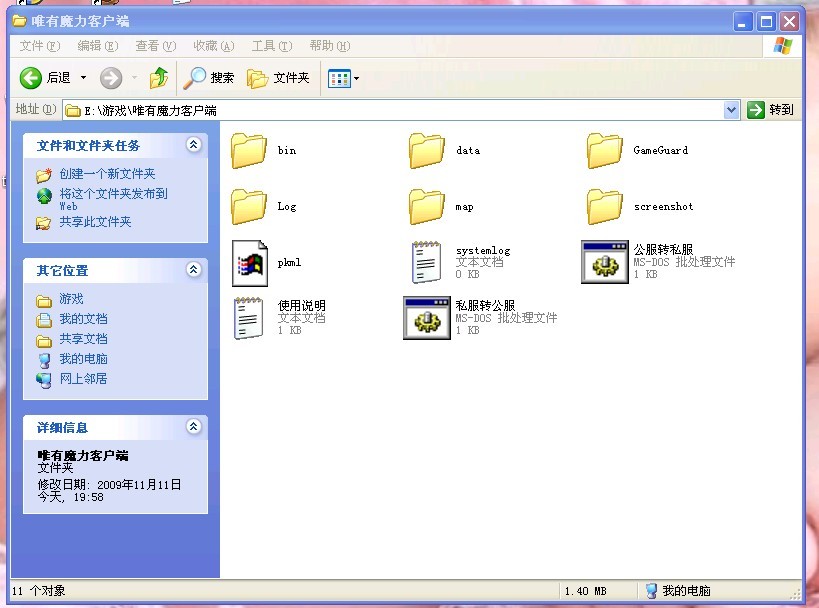Click the GameGuard folder name

660,150
